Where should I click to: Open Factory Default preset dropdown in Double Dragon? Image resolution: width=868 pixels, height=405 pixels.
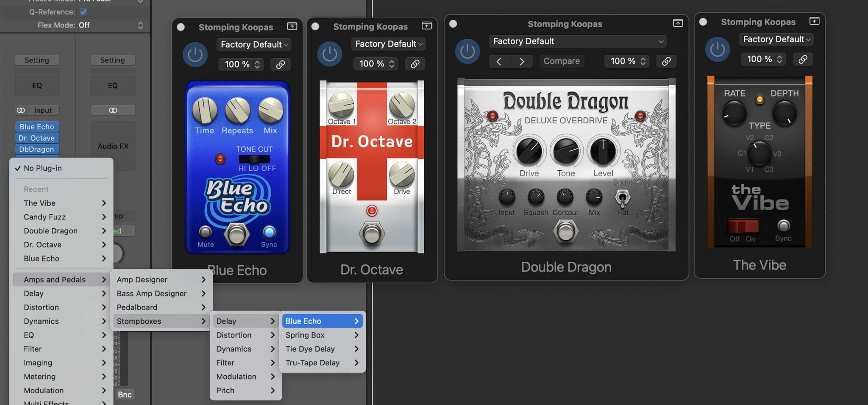coord(578,42)
